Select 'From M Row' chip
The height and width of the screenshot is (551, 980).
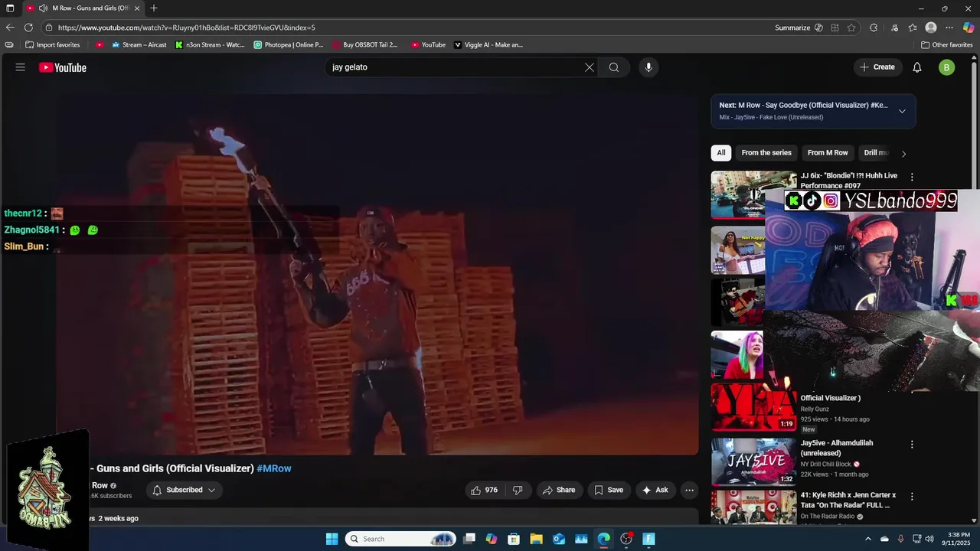[828, 152]
